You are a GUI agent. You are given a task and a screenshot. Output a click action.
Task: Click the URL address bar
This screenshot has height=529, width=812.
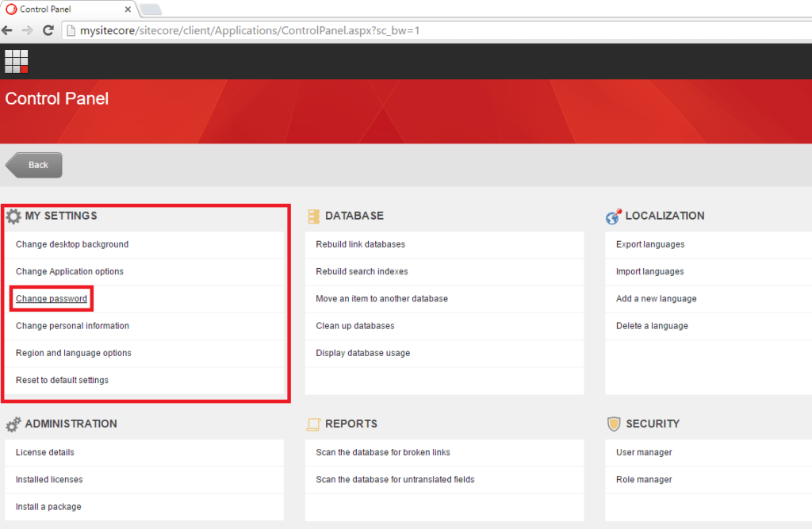coord(435,31)
